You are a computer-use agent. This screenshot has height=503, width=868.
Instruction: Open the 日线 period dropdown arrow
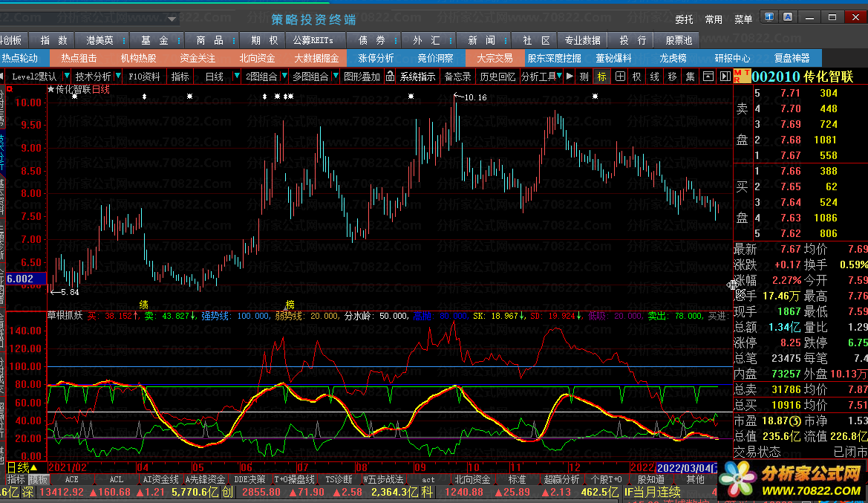tap(236, 76)
